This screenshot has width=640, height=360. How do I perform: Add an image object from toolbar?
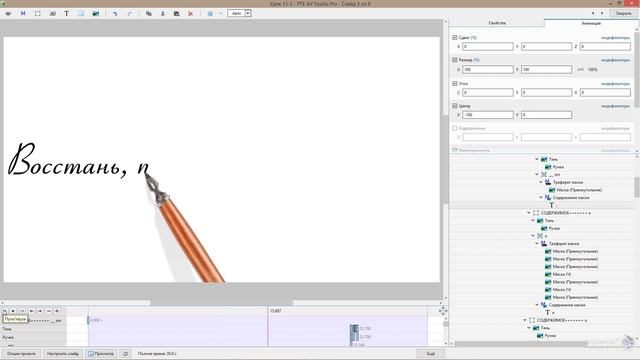[96, 13]
